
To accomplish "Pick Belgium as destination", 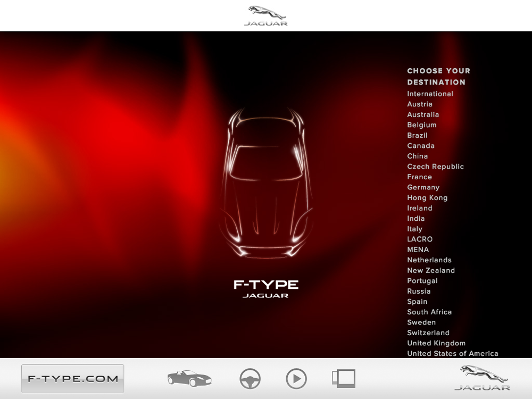I will coord(422,125).
